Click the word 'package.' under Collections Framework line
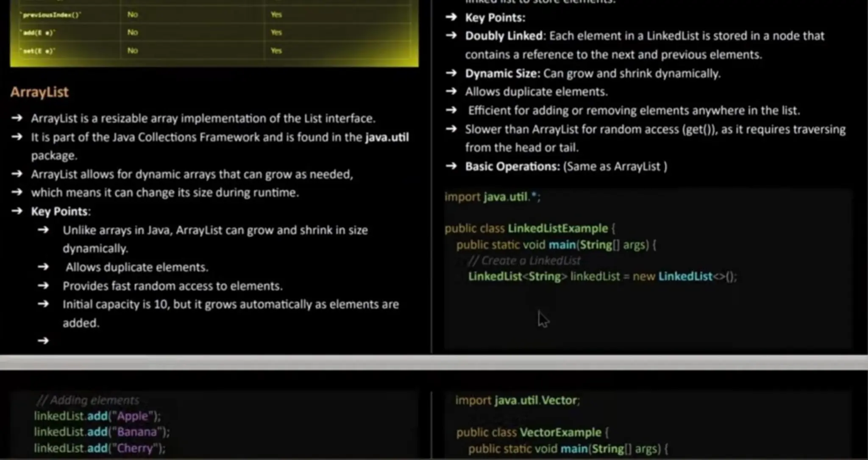 (x=54, y=156)
